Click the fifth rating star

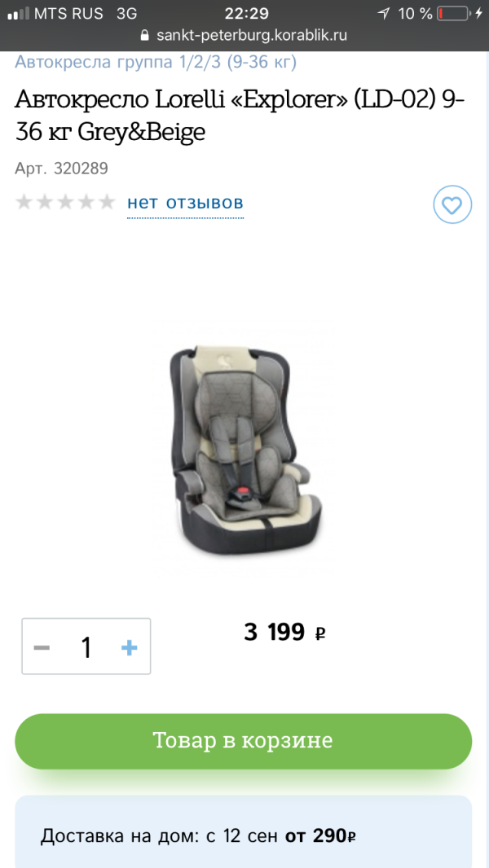pyautogui.click(x=106, y=203)
